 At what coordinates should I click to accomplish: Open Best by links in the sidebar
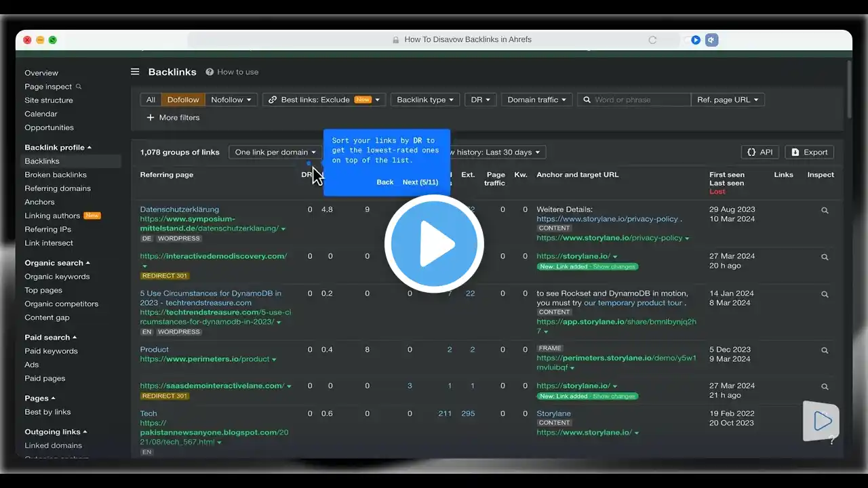(47, 412)
